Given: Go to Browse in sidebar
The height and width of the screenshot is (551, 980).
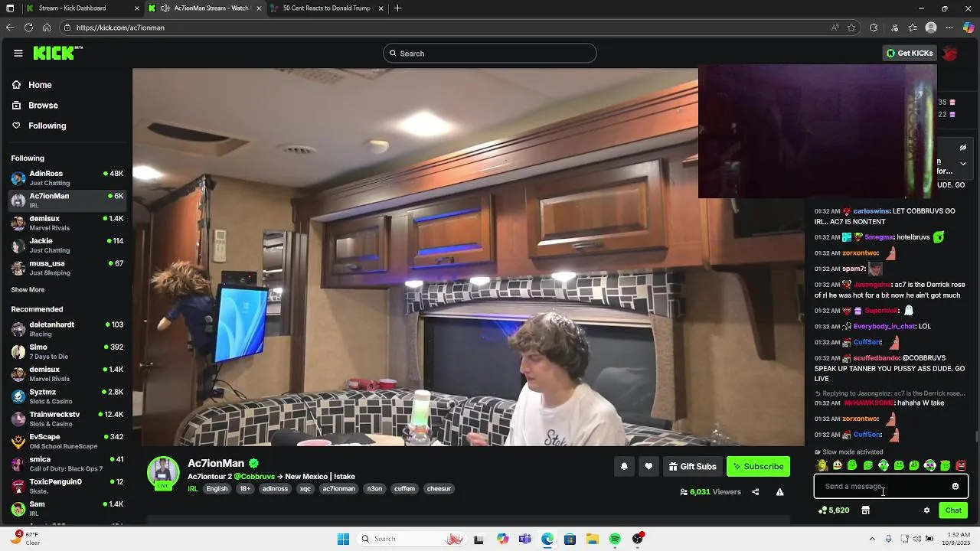Looking at the screenshot, I should [x=66, y=106].
